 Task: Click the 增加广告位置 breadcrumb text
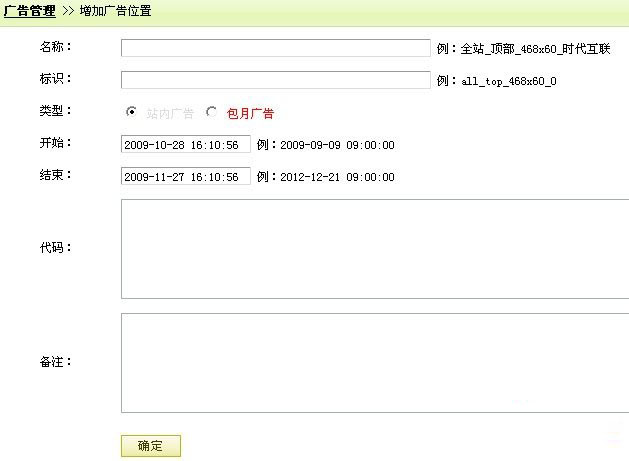click(115, 11)
